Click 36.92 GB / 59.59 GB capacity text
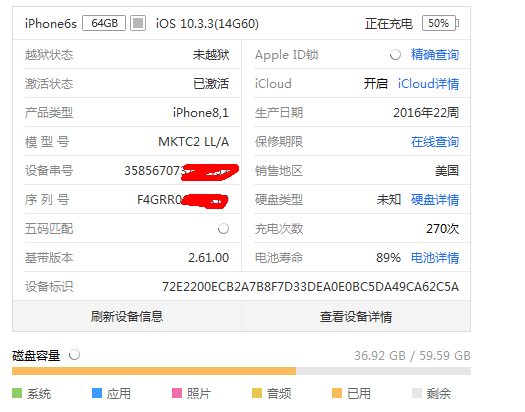The height and width of the screenshot is (412, 525). tap(412, 355)
